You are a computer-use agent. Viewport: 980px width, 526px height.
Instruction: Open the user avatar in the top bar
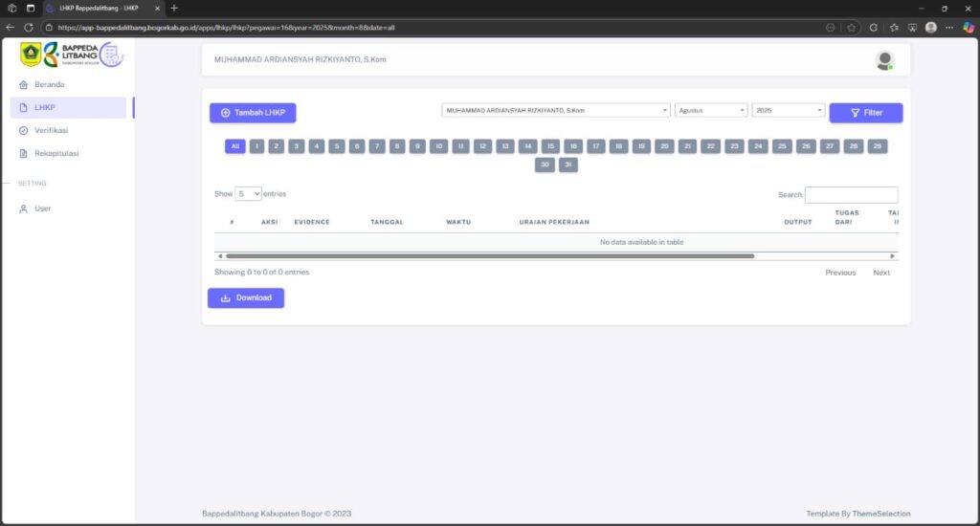point(884,60)
